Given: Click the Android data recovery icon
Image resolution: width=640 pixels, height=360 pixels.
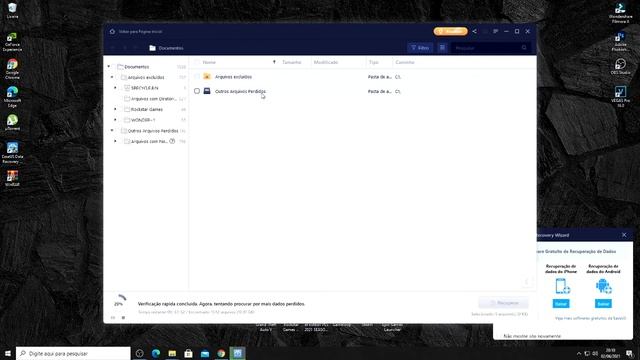Looking at the screenshot, I should coord(603,286).
